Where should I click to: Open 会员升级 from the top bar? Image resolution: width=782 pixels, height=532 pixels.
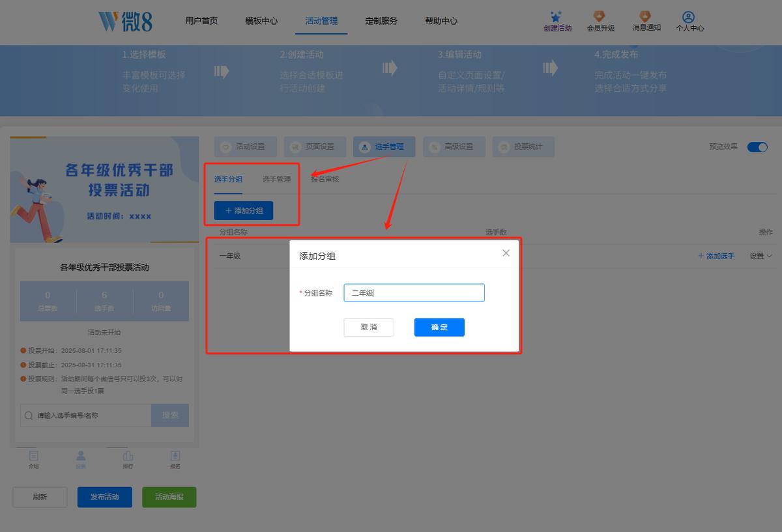(x=600, y=21)
